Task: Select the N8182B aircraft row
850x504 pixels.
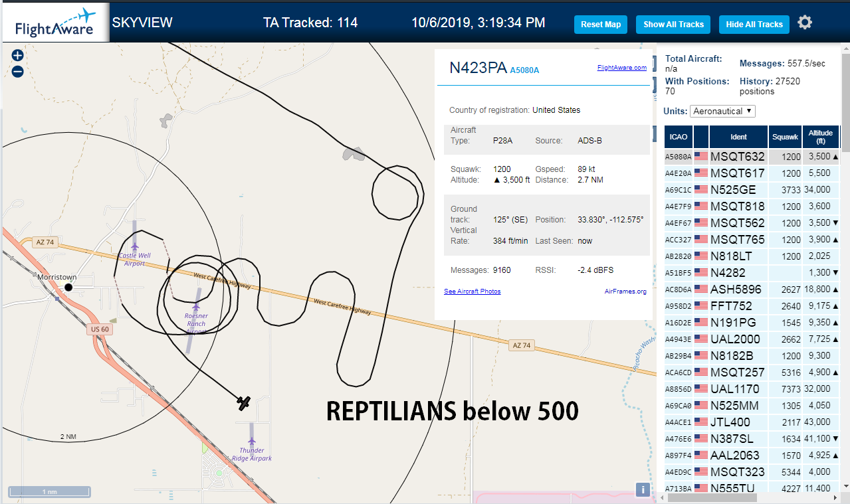Action: 752,356
